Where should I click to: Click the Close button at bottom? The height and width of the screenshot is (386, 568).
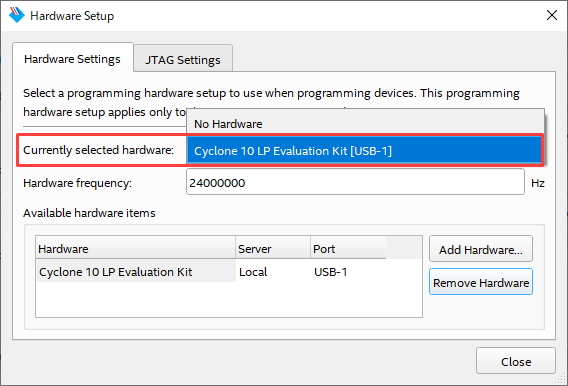pyautogui.click(x=515, y=361)
